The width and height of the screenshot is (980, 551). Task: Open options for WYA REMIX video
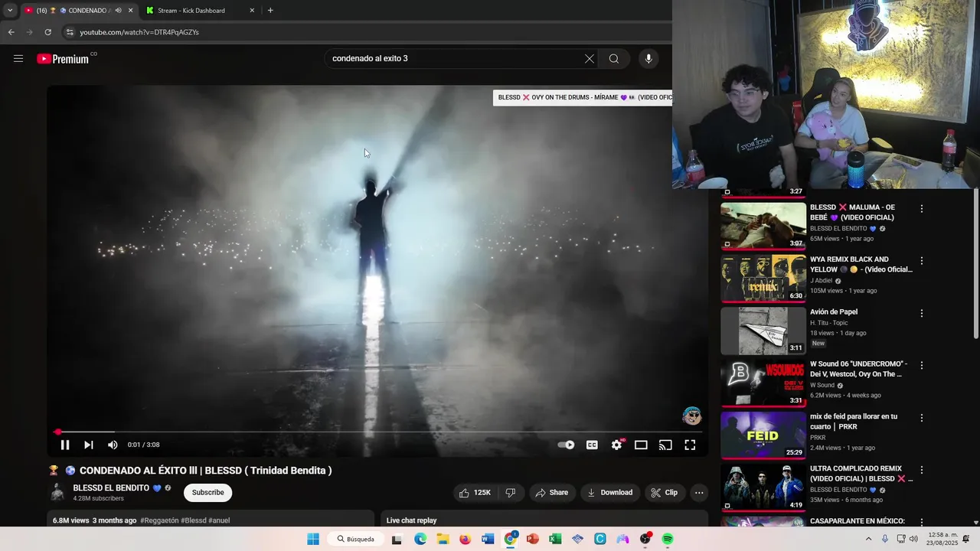(x=922, y=261)
